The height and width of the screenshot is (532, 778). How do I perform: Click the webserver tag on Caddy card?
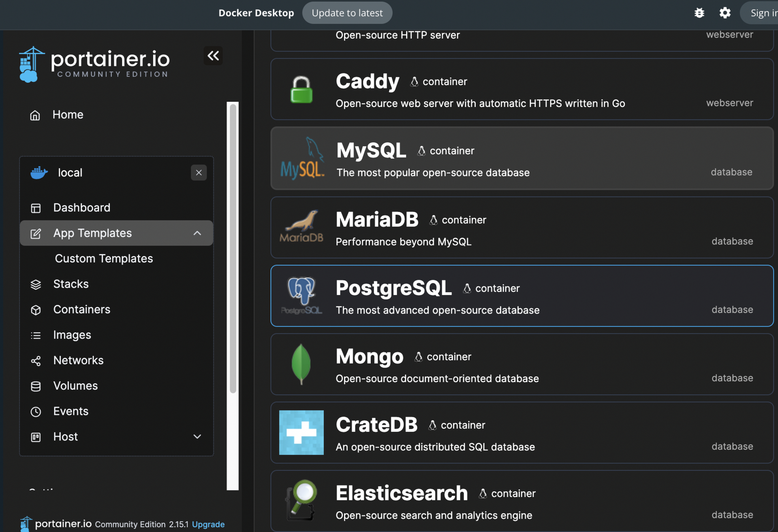click(x=730, y=103)
